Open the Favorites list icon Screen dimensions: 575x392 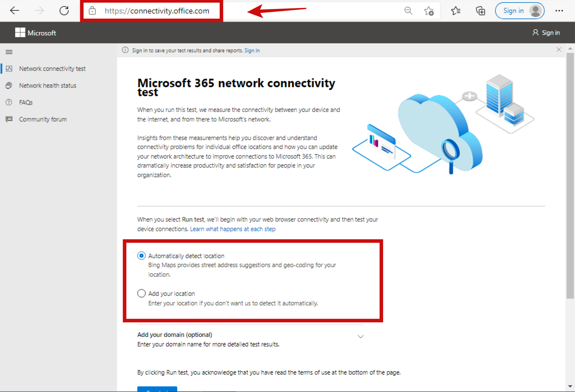click(x=456, y=11)
